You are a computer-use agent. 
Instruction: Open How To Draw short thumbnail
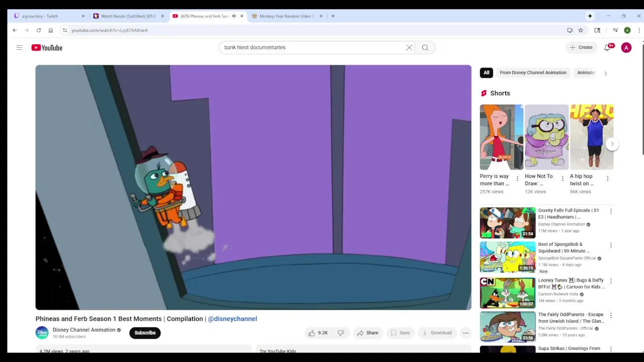point(546,137)
